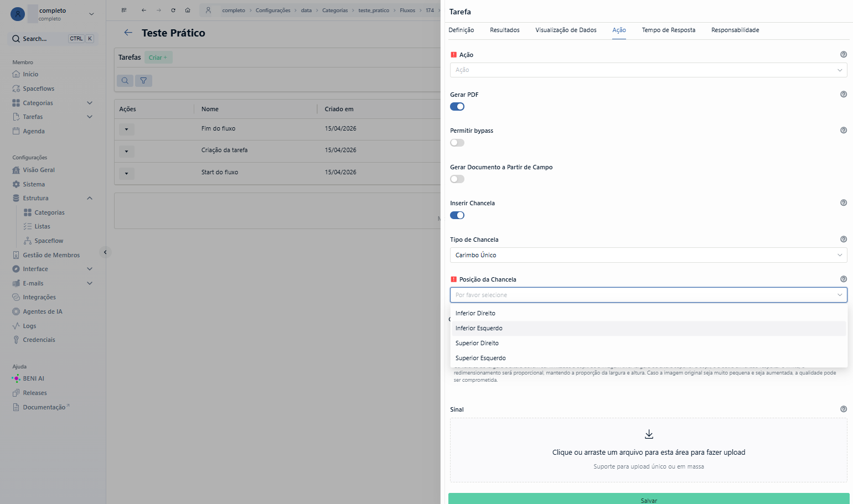Click the refresh icon in top toolbar

click(173, 11)
